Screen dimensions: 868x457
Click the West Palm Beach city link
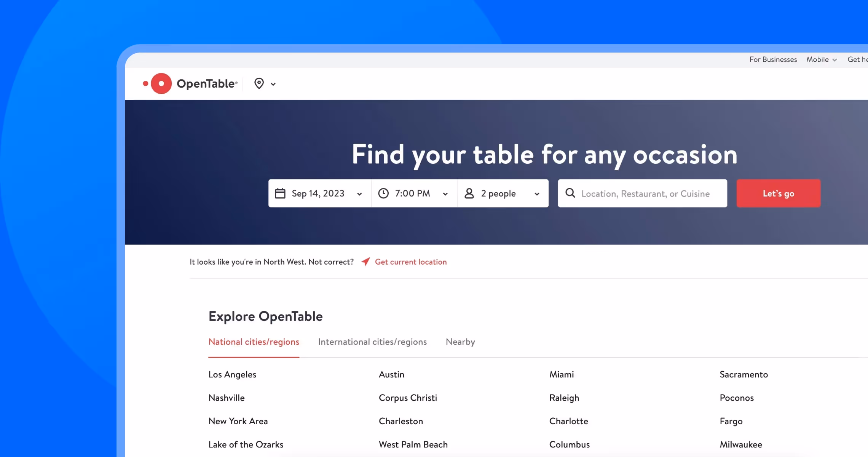(x=413, y=444)
